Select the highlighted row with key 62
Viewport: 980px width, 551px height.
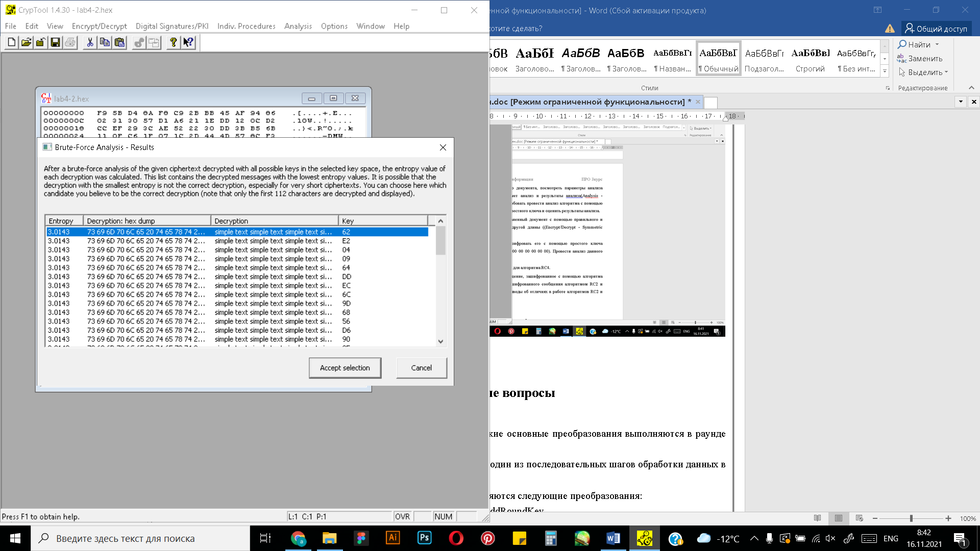point(237,232)
